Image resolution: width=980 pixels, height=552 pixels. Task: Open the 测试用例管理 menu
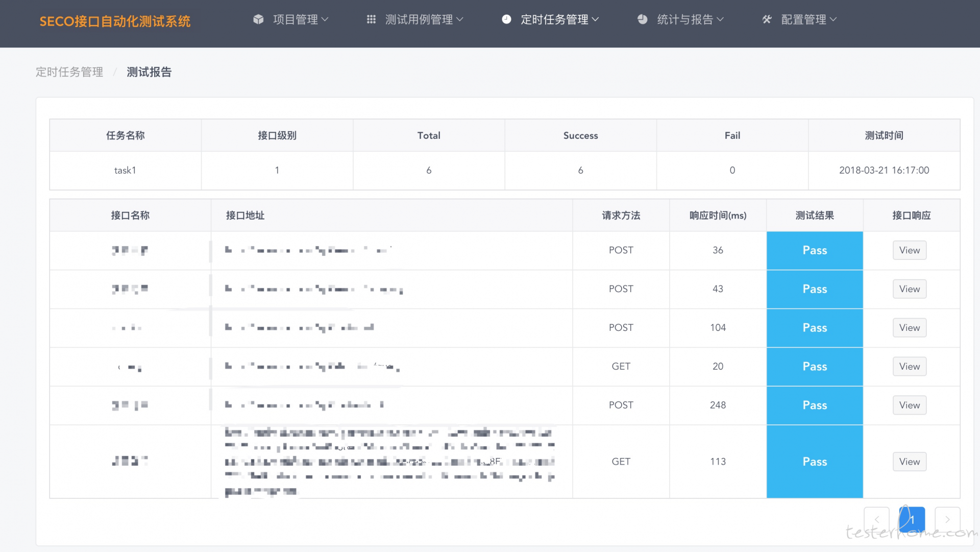[415, 19]
